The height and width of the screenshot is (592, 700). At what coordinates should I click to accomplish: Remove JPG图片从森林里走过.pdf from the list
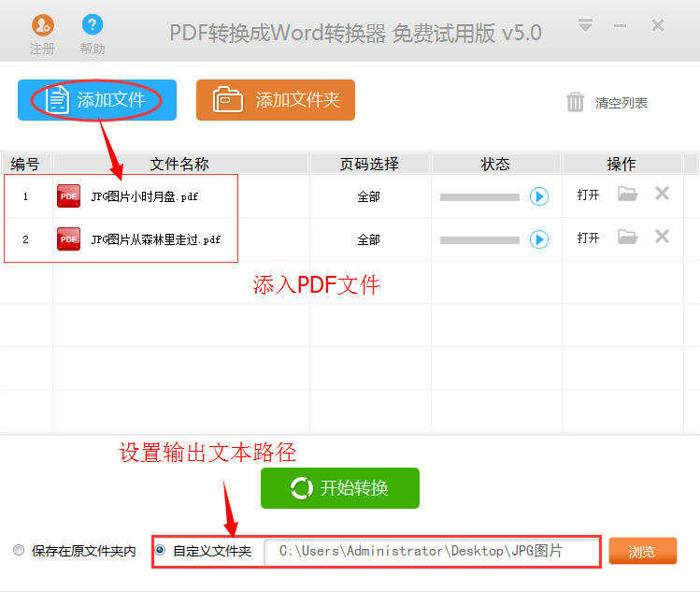(662, 237)
